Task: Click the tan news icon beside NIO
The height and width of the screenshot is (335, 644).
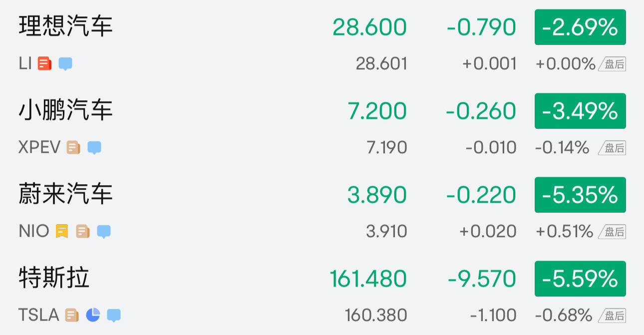Action: pyautogui.click(x=83, y=231)
